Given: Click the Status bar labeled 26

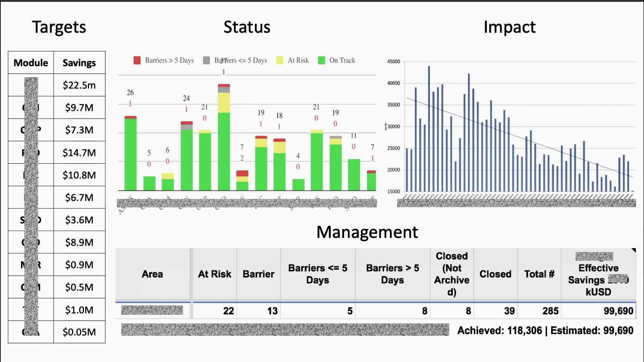Looking at the screenshot, I should tap(130, 153).
